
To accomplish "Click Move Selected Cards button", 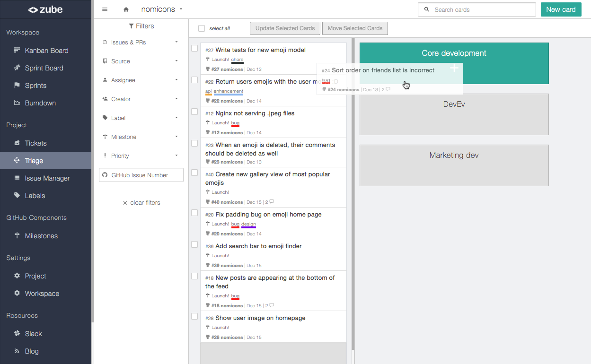I will [355, 28].
